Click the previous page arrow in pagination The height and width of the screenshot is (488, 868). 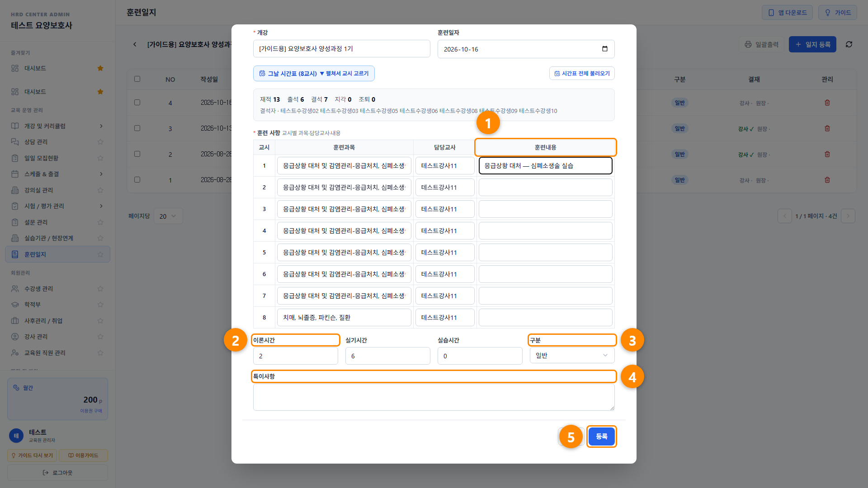pos(785,216)
